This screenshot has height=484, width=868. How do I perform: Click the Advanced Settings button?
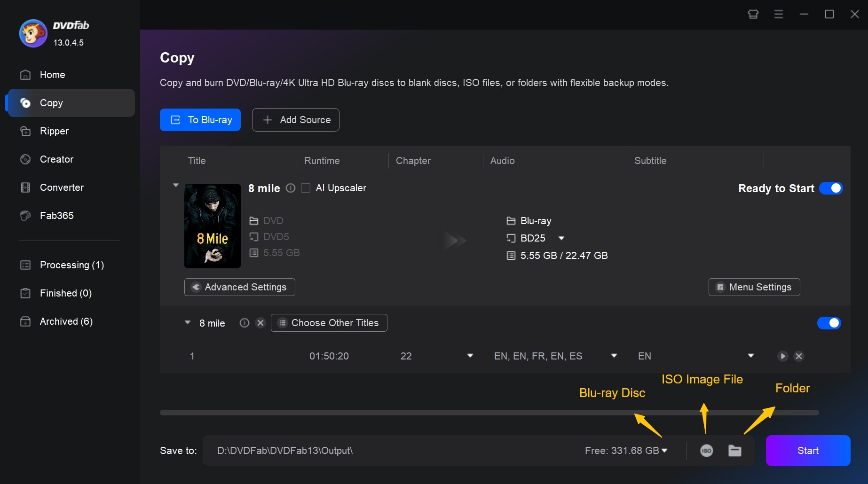(x=239, y=287)
